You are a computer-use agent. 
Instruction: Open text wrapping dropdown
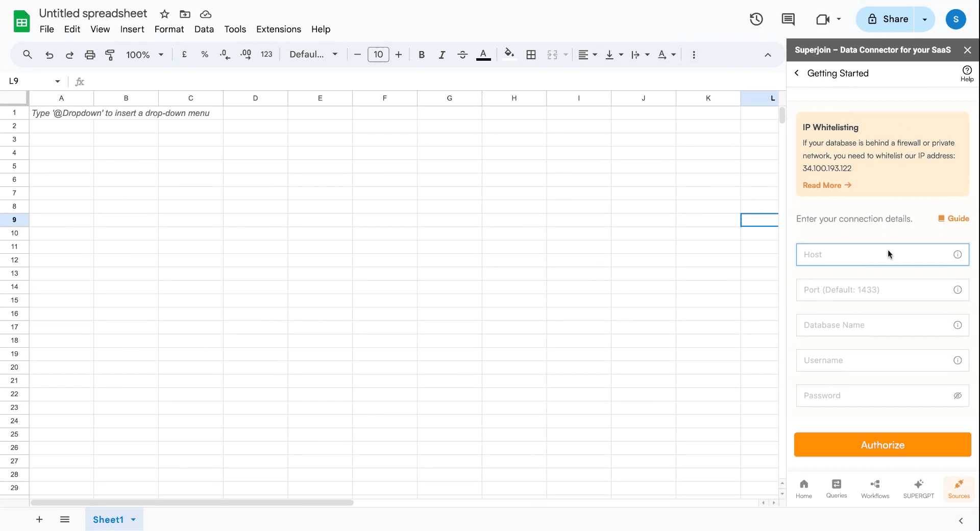point(640,55)
